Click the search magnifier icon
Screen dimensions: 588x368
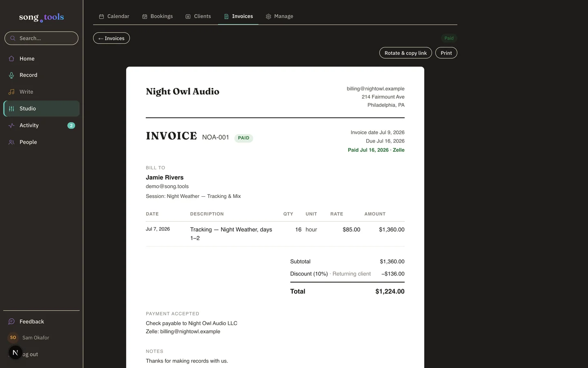13,38
